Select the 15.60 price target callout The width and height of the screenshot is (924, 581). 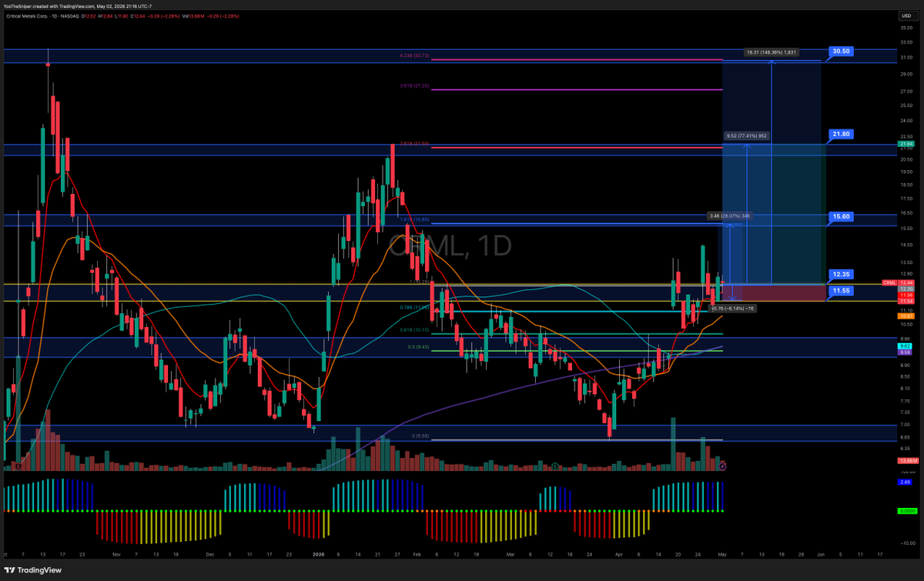tap(839, 217)
